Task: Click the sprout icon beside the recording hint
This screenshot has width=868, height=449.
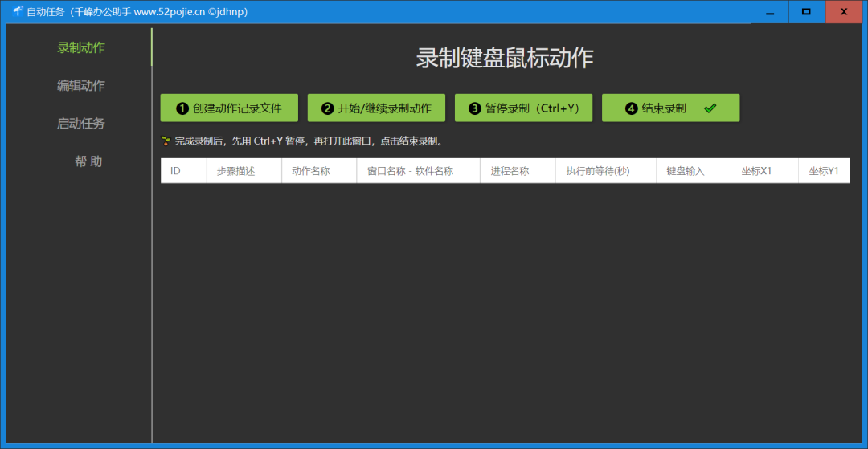Action: (166, 141)
